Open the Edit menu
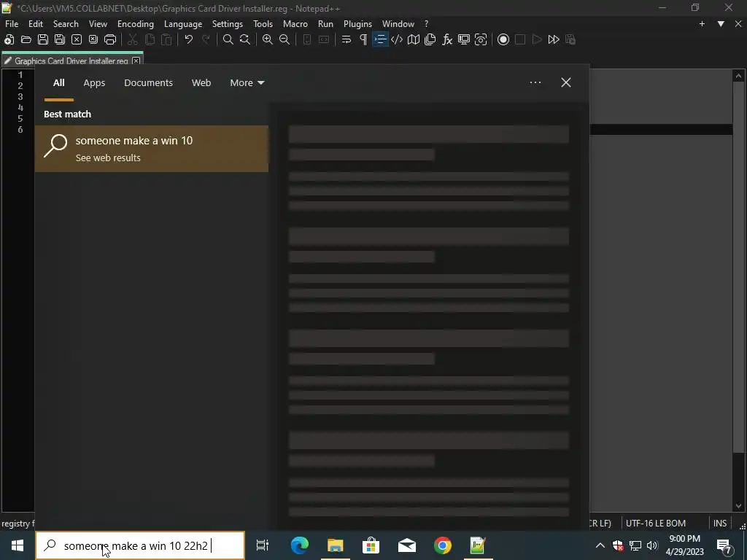This screenshot has width=747, height=560. coord(36,24)
